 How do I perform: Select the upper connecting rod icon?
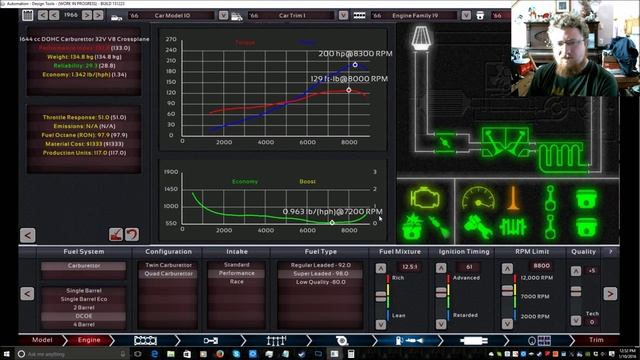point(550,198)
